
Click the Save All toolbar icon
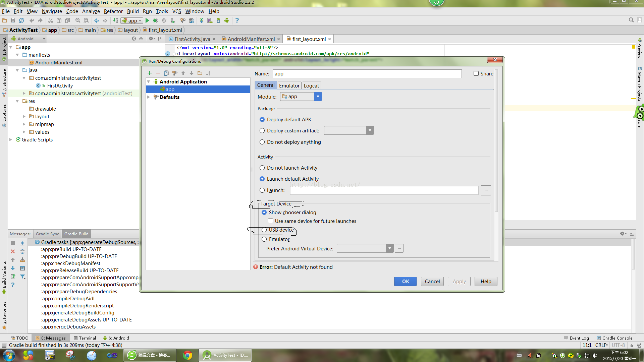click(13, 20)
